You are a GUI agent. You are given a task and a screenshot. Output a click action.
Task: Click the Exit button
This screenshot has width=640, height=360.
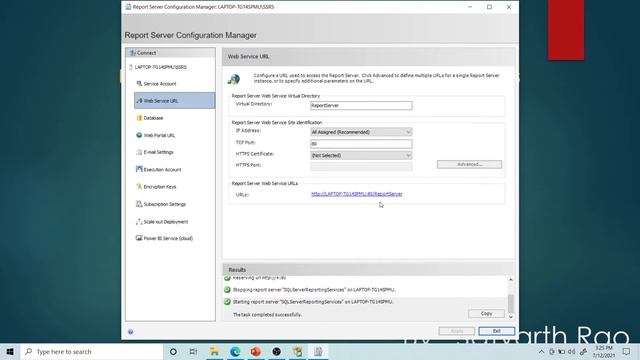pyautogui.click(x=497, y=331)
